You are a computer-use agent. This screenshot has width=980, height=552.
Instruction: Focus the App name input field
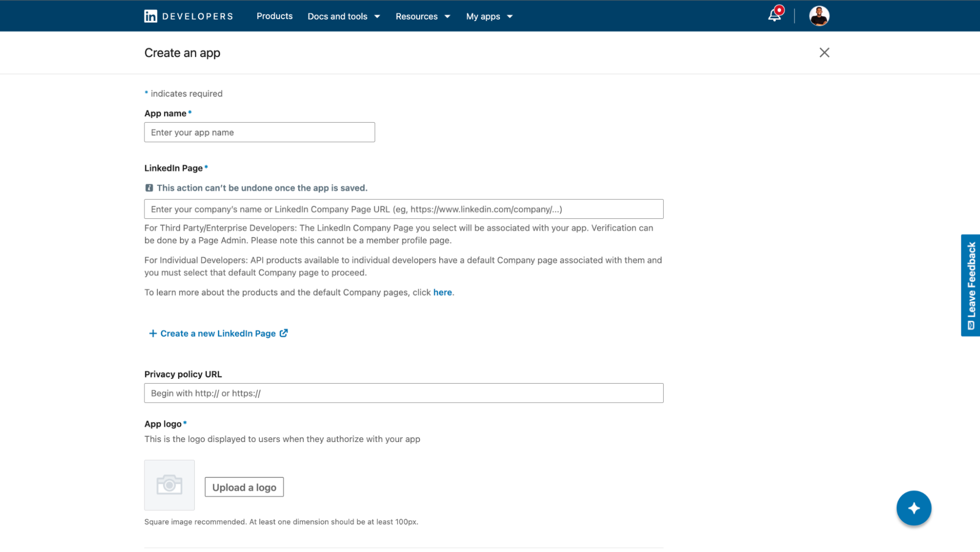point(259,132)
